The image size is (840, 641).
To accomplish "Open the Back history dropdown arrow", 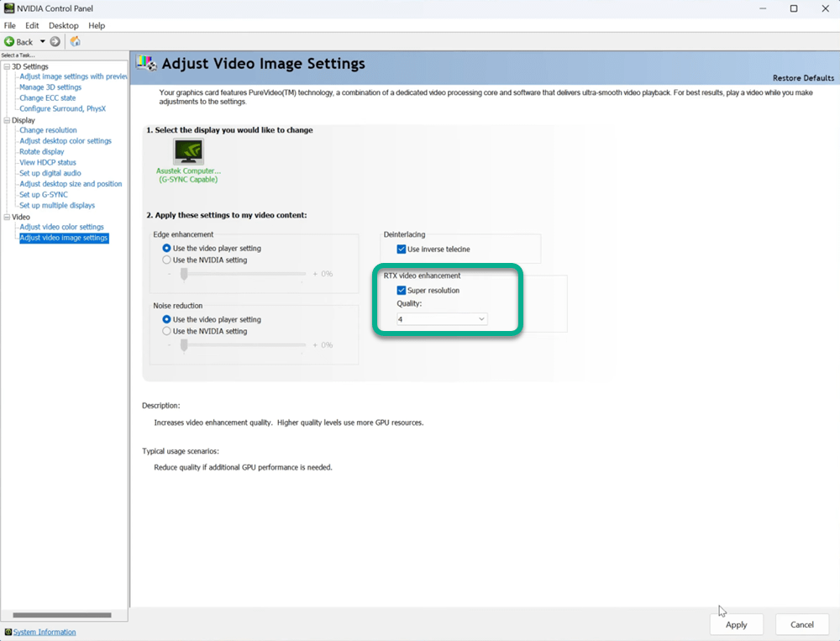I will pos(42,41).
